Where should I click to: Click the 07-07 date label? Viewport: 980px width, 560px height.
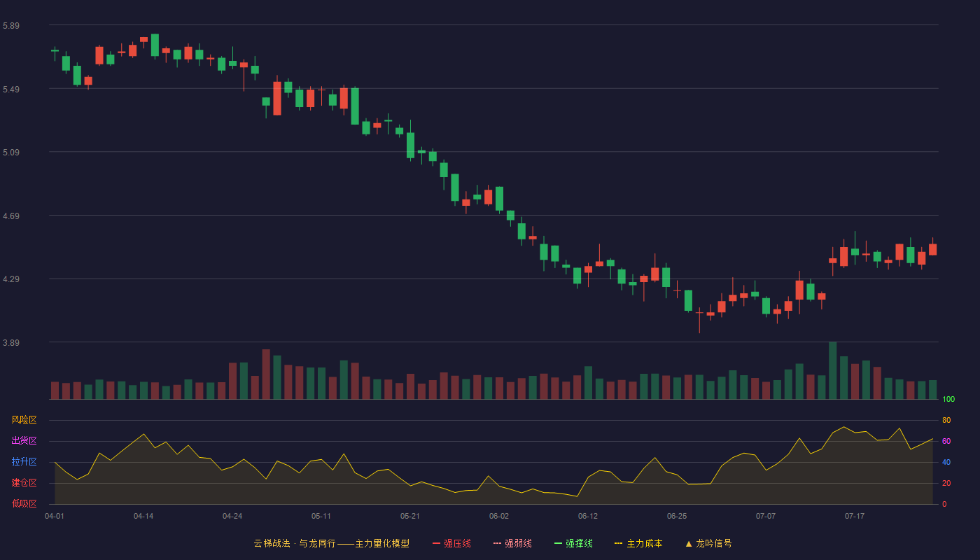point(766,516)
